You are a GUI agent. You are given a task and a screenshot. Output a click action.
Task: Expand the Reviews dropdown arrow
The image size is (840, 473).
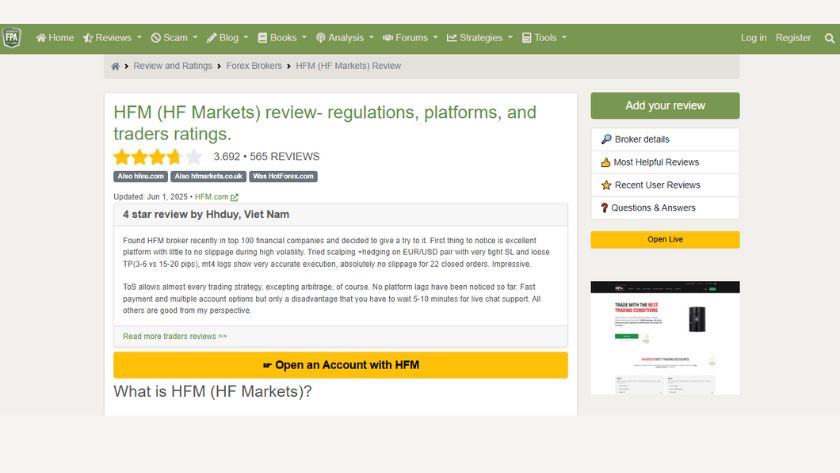139,37
